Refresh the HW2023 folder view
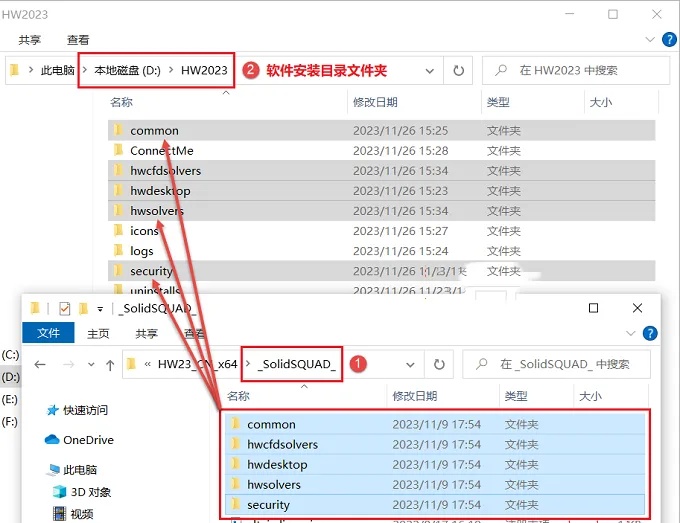Viewport: 680px width, 523px height. point(458,71)
